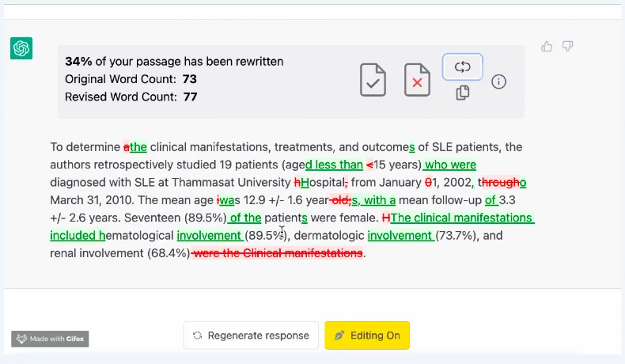Click the "34% of your passage" summary text
Screen dimensions: 625x364
click(174, 61)
